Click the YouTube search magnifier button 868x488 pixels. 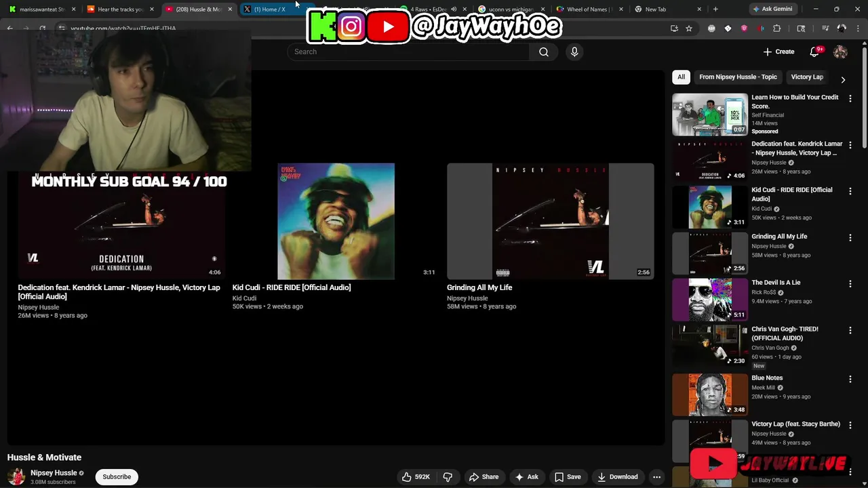pos(543,52)
